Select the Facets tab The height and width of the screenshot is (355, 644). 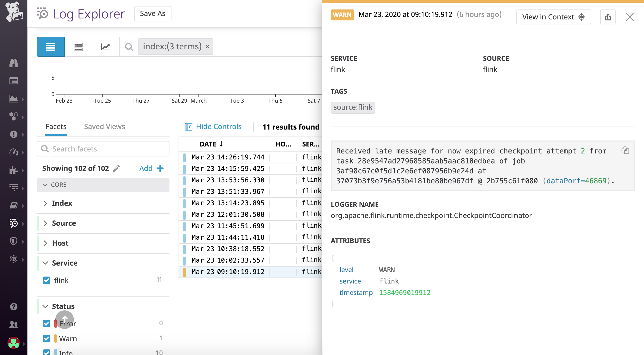point(56,126)
